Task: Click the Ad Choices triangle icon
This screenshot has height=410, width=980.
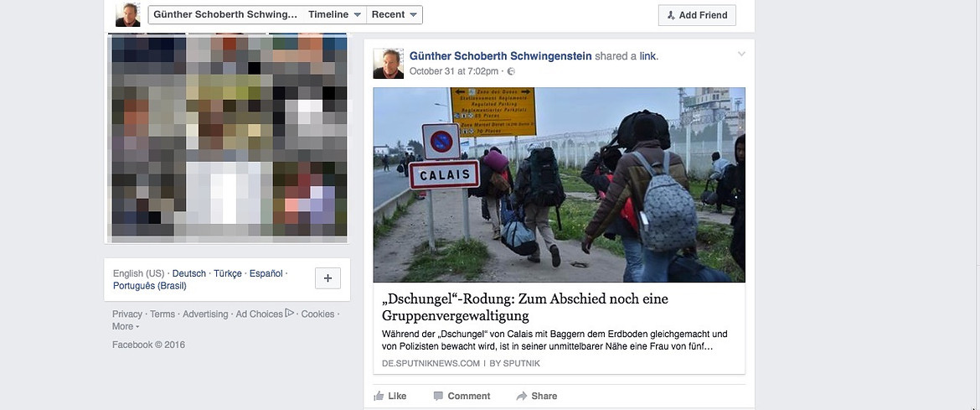Action: (289, 314)
